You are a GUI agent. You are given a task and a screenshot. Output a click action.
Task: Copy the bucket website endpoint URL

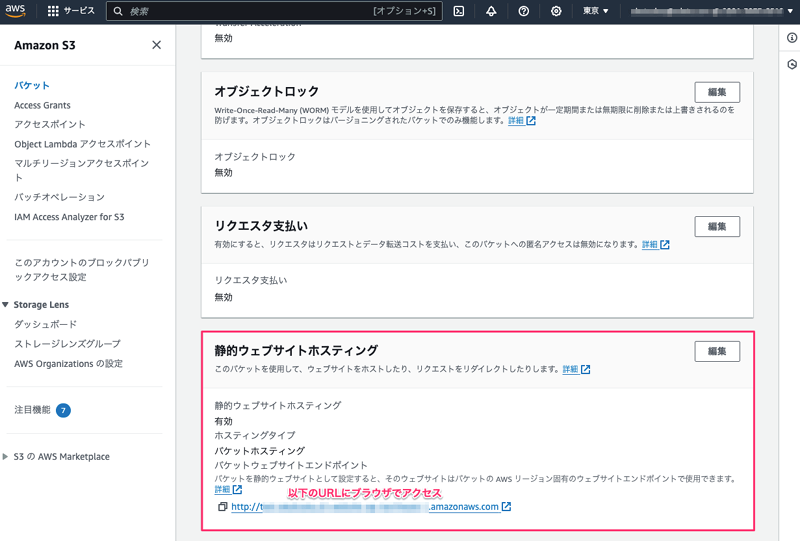tap(222, 507)
